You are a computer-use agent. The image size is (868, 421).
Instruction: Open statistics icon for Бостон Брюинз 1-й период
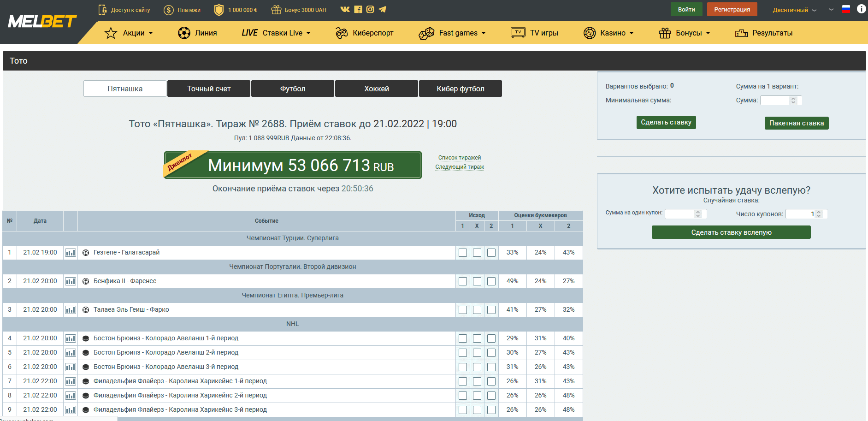pyautogui.click(x=71, y=338)
